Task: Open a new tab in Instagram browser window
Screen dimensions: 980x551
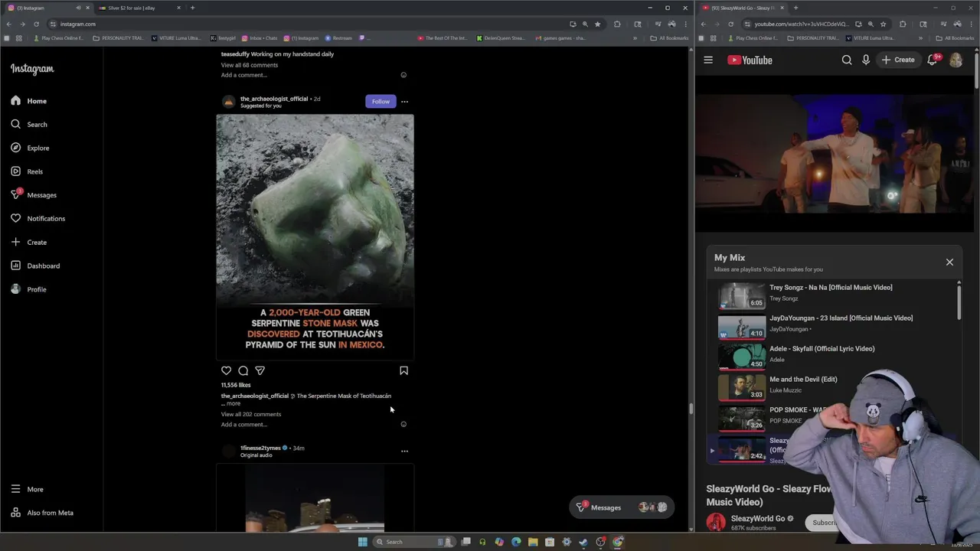Action: [192, 8]
